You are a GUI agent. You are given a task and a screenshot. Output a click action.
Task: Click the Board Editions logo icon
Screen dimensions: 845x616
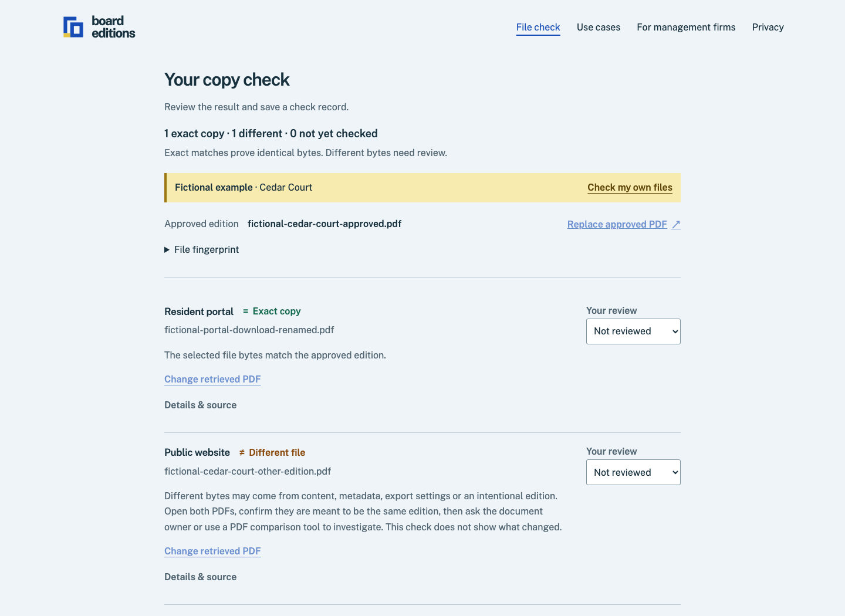(73, 27)
